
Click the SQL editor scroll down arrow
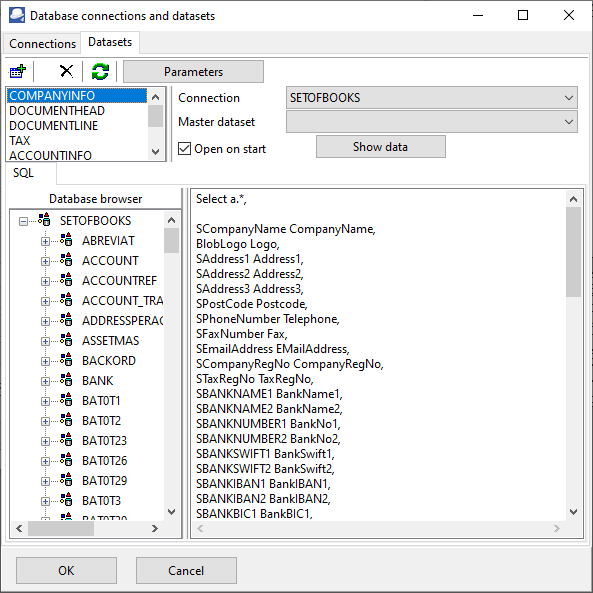click(573, 512)
